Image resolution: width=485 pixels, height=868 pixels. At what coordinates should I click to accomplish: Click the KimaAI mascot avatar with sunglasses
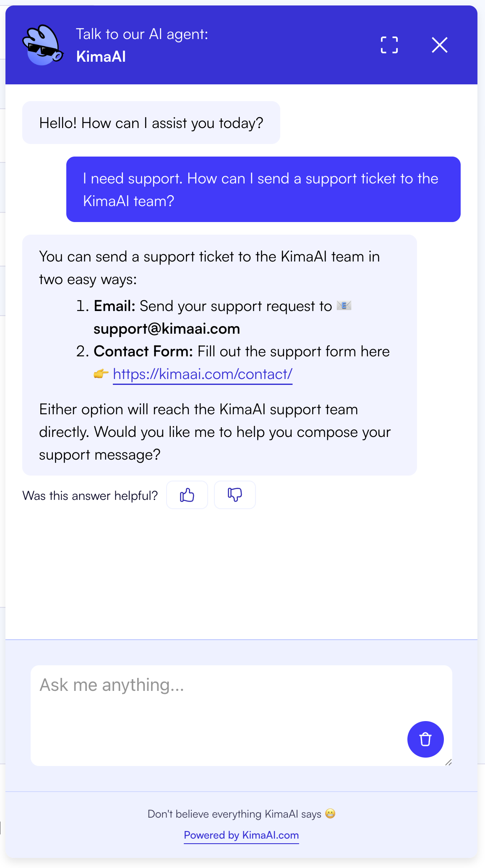point(43,45)
